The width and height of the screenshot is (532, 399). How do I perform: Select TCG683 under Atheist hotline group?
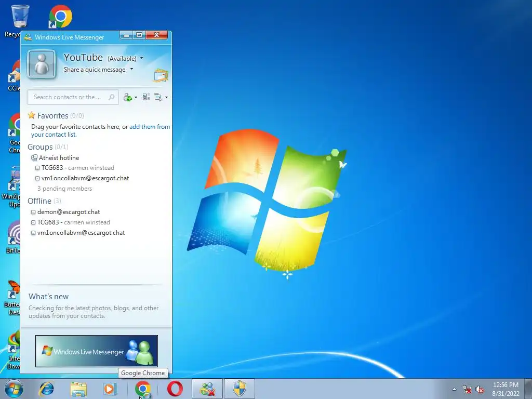coord(75,168)
